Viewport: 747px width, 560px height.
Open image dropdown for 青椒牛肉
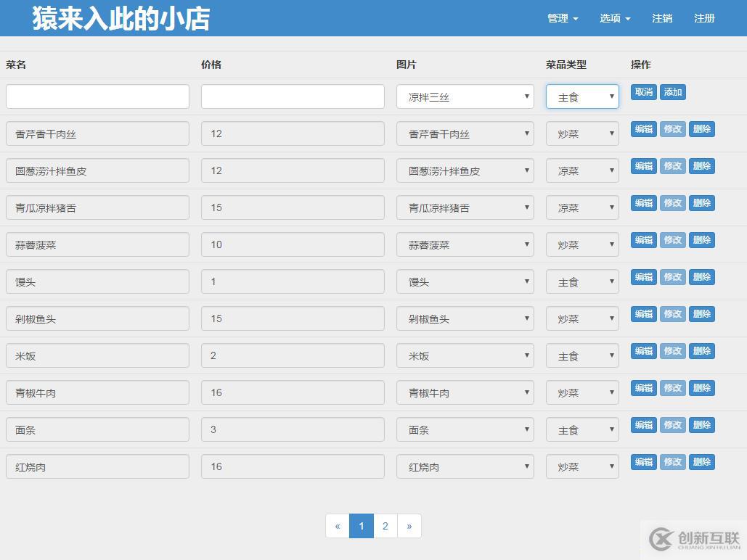465,392
